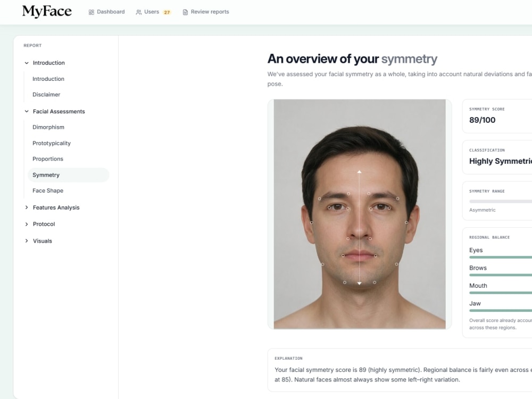The width and height of the screenshot is (532, 399).
Task: Click the Asymmetric range label
Action: (x=482, y=210)
